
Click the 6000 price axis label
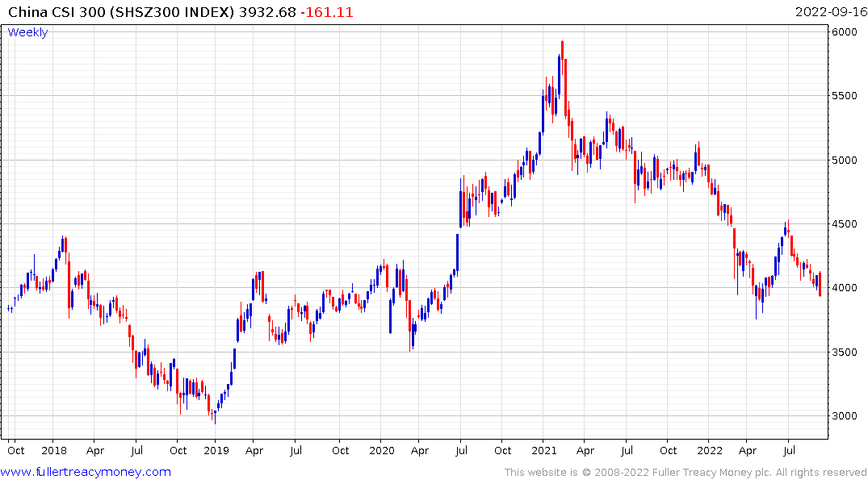click(x=845, y=32)
